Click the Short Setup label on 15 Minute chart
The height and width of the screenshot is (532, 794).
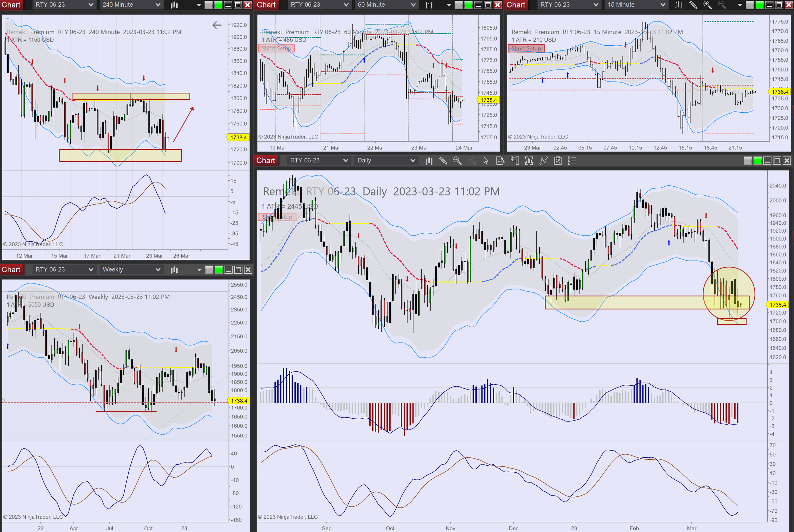[x=526, y=49]
